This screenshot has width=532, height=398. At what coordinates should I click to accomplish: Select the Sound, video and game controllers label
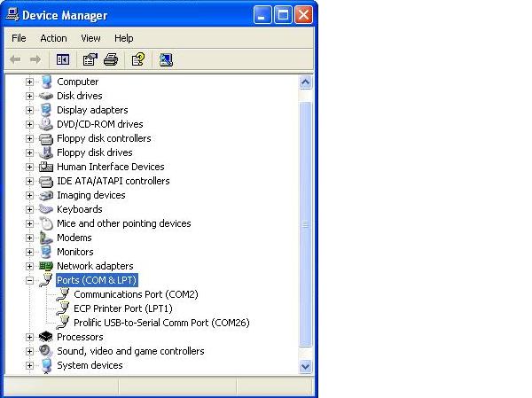pos(130,351)
